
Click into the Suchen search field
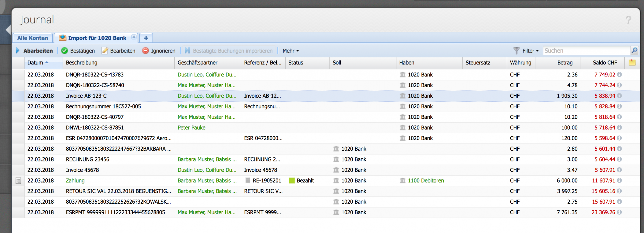click(x=586, y=51)
